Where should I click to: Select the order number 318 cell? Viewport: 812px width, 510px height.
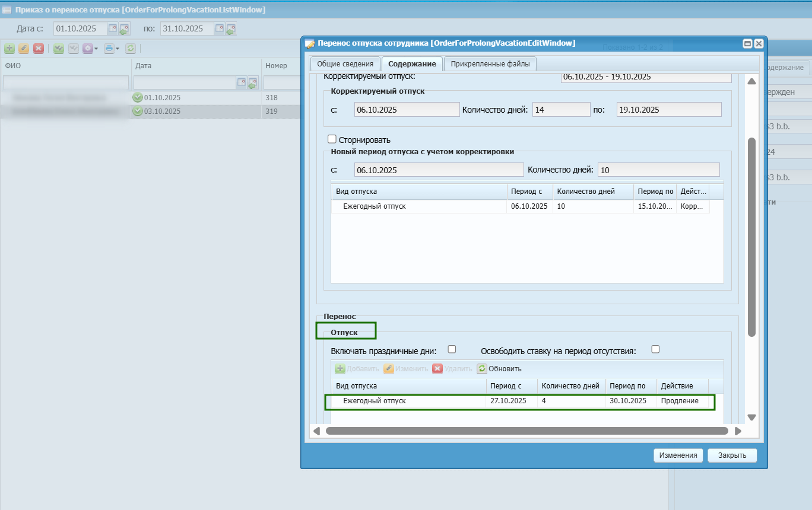(281, 98)
